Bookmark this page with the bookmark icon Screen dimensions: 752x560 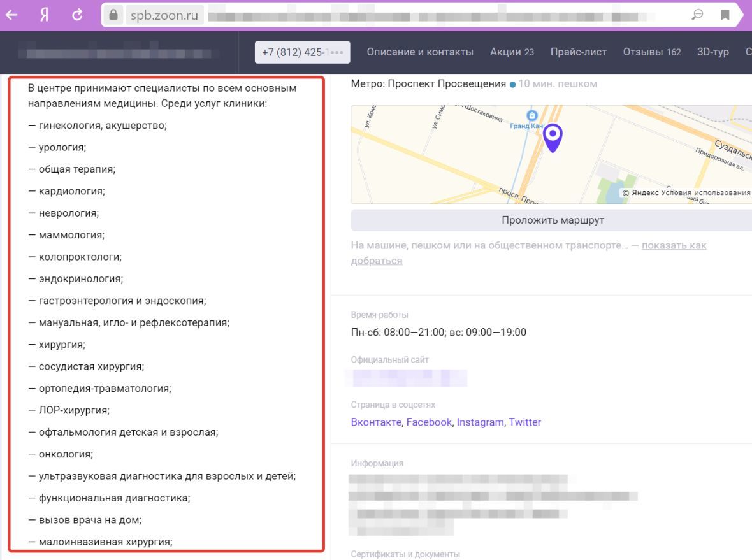[x=725, y=15]
